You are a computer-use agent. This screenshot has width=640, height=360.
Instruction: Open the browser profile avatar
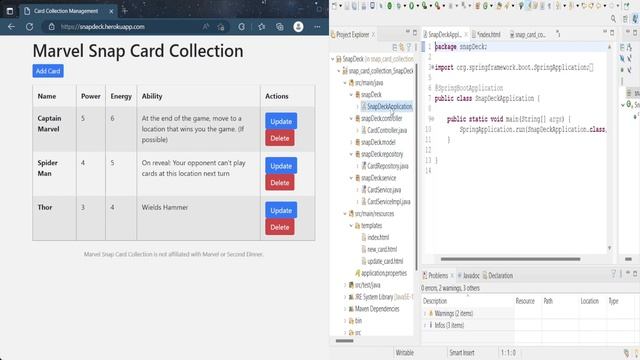tap(298, 27)
